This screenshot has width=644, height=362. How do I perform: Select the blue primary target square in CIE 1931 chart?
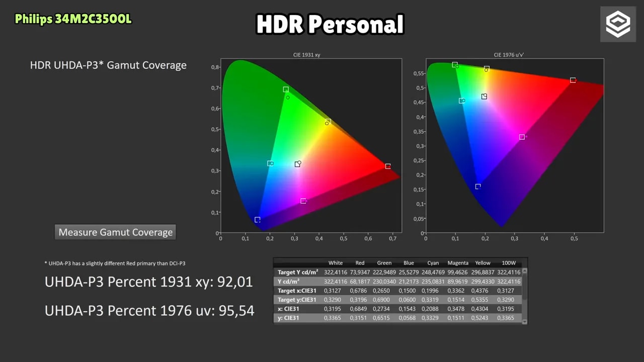pos(257,220)
